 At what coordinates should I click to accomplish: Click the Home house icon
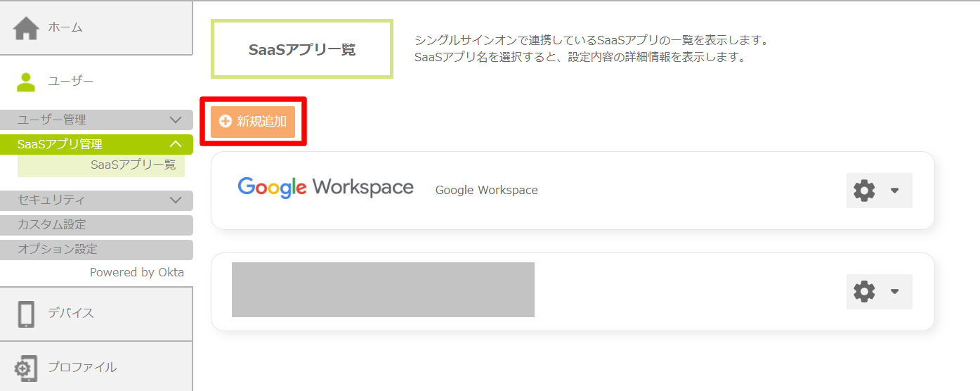coord(26,28)
